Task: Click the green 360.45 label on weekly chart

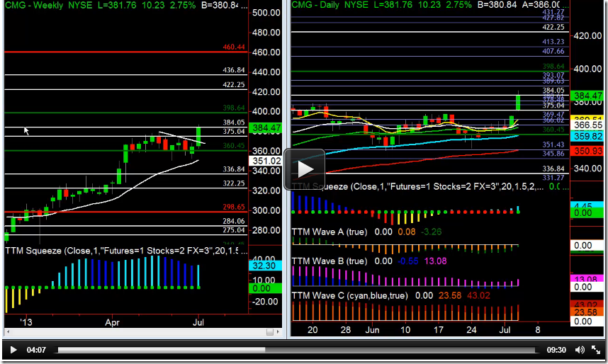Action: pos(234,146)
